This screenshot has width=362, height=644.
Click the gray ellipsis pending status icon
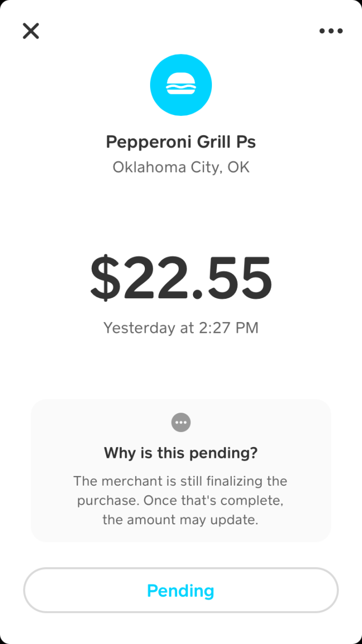pyautogui.click(x=181, y=422)
